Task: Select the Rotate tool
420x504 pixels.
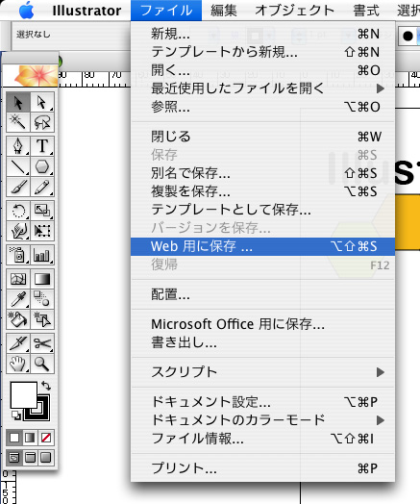Action: click(18, 211)
